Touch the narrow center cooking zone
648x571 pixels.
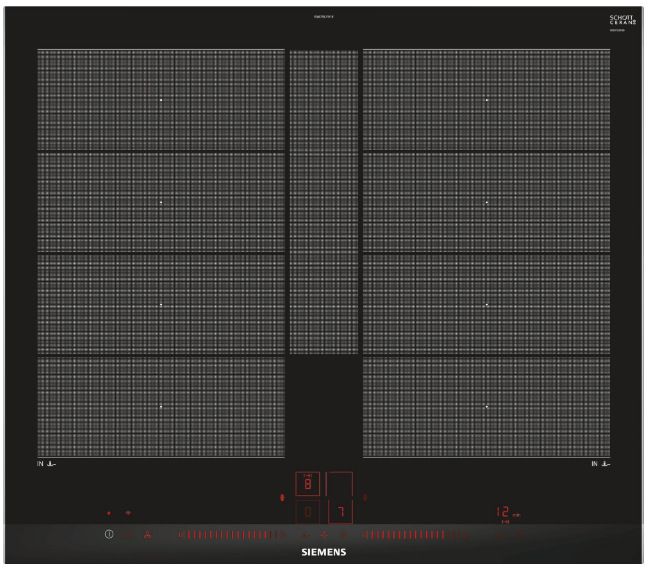pos(323,202)
